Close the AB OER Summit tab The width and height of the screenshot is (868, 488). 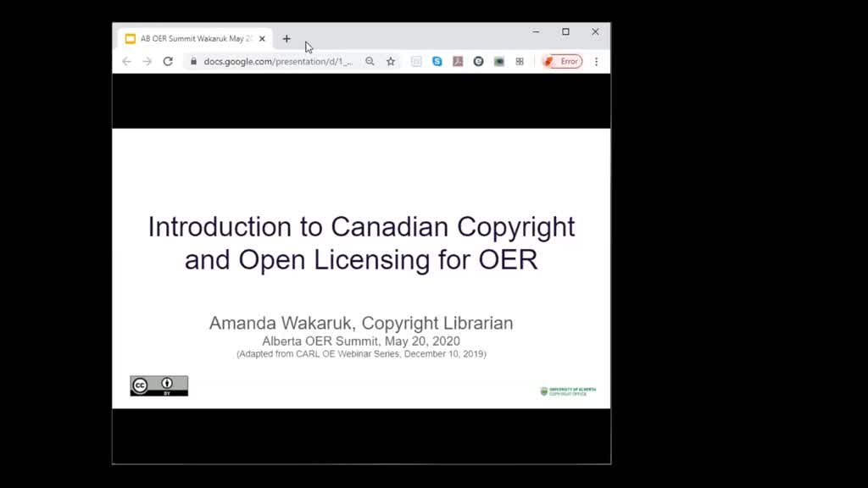click(263, 39)
